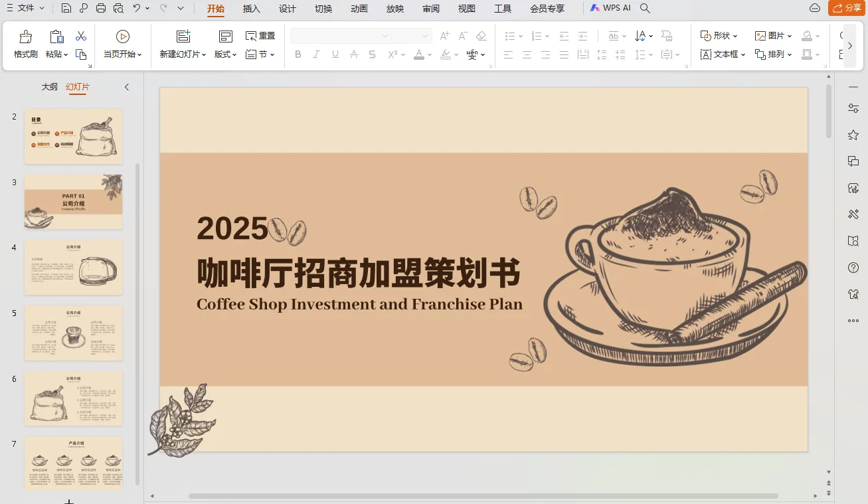Expand the bullet list dropdown
The image size is (868, 504).
click(521, 37)
